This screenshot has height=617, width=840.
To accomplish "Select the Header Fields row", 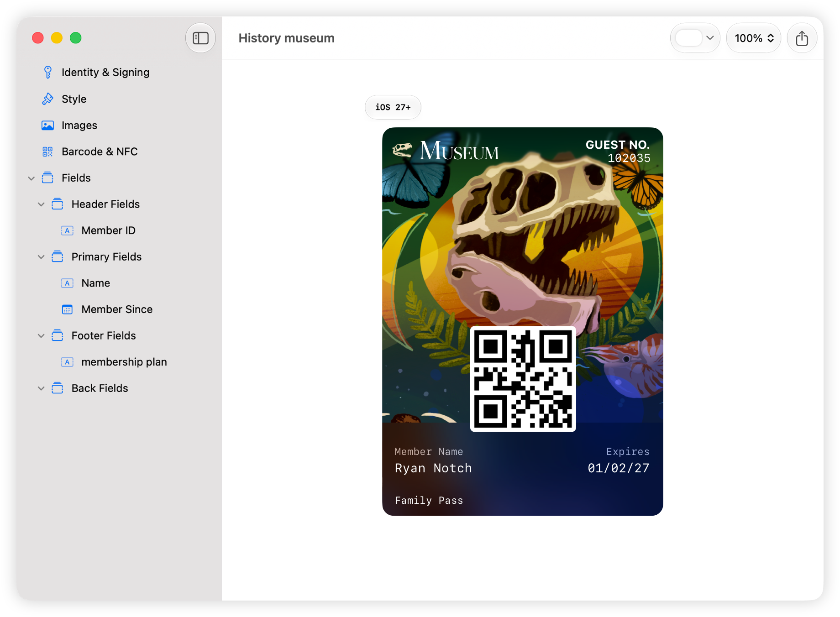I will [119, 204].
